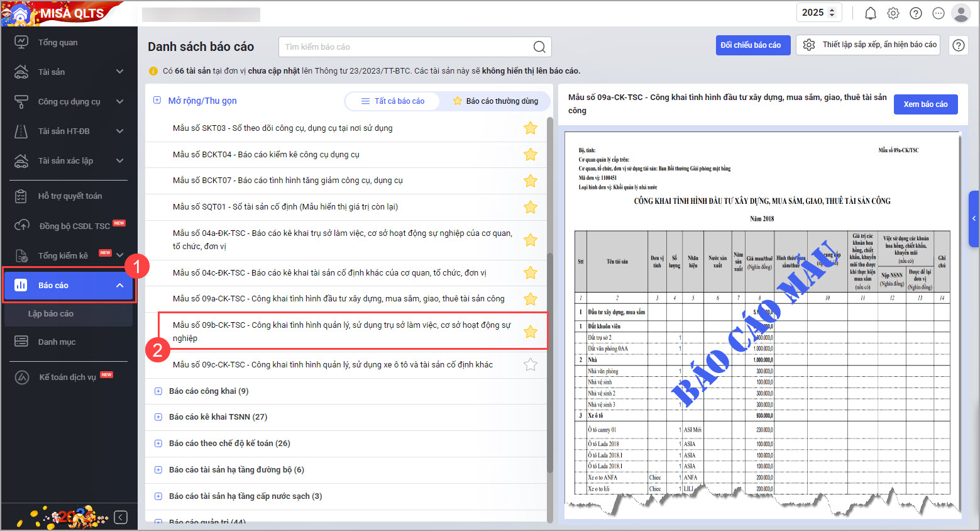Screen dimensions: 980x531
Task: Expand group Báo cáo theo chế độ kế toán
Action: tap(158, 444)
